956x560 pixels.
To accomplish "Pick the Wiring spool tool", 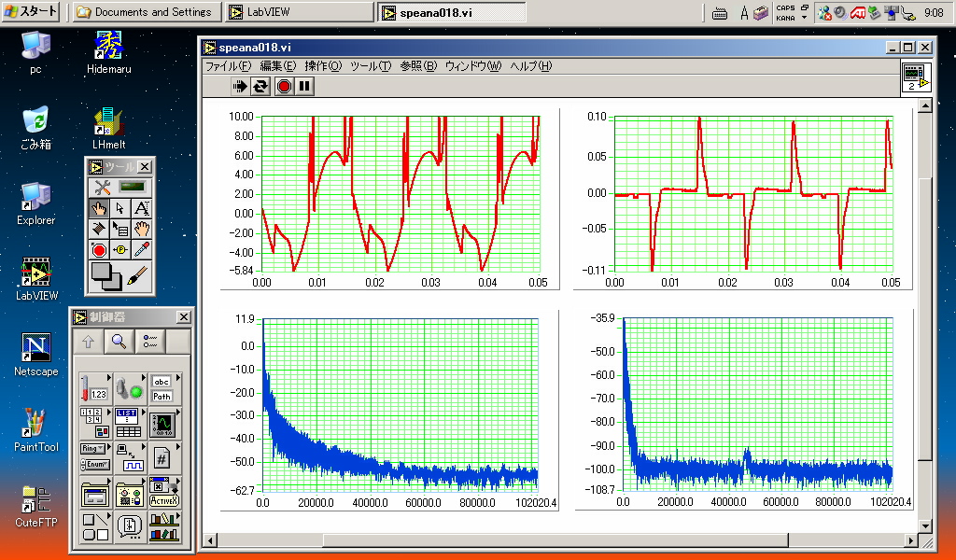I will click(99, 229).
